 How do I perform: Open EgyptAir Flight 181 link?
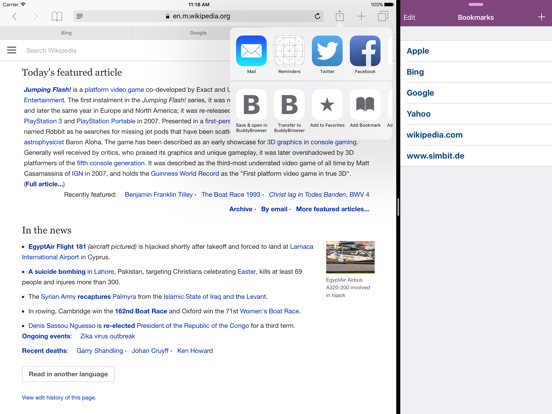click(57, 246)
